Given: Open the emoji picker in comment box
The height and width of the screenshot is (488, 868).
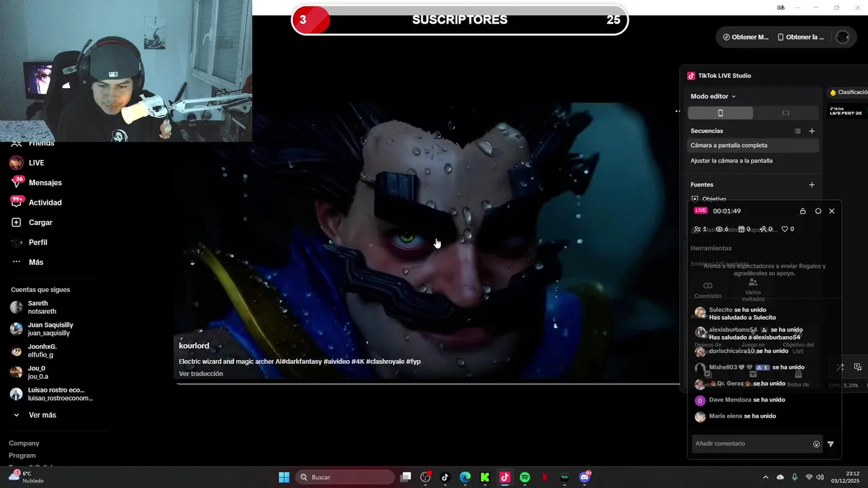Looking at the screenshot, I should (816, 444).
